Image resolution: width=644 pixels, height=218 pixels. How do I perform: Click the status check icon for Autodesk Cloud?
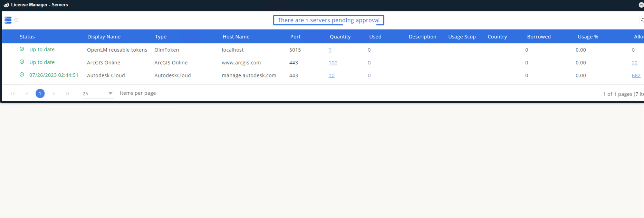click(x=22, y=75)
